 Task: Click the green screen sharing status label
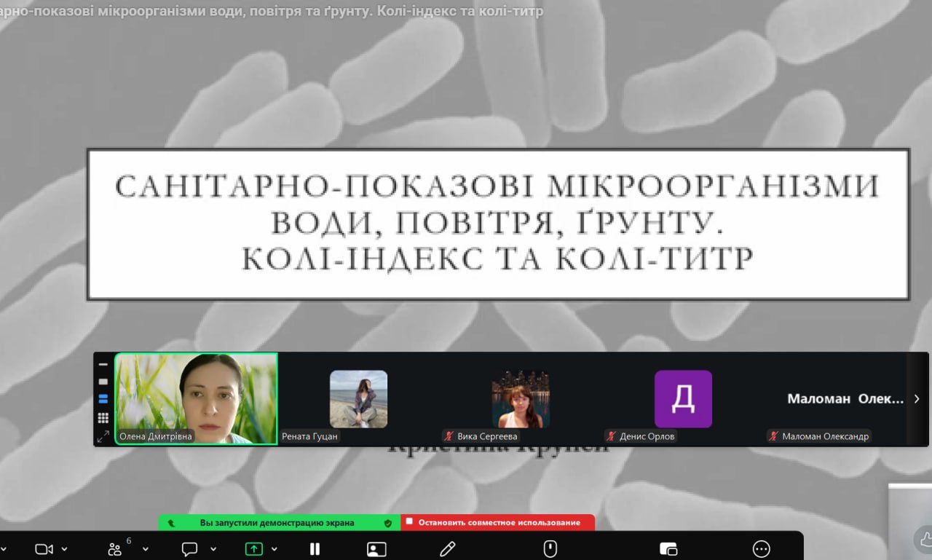[279, 522]
